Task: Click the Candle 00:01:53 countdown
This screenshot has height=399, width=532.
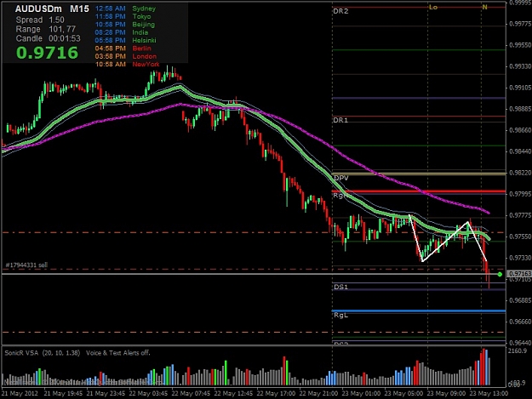Action: (x=48, y=38)
